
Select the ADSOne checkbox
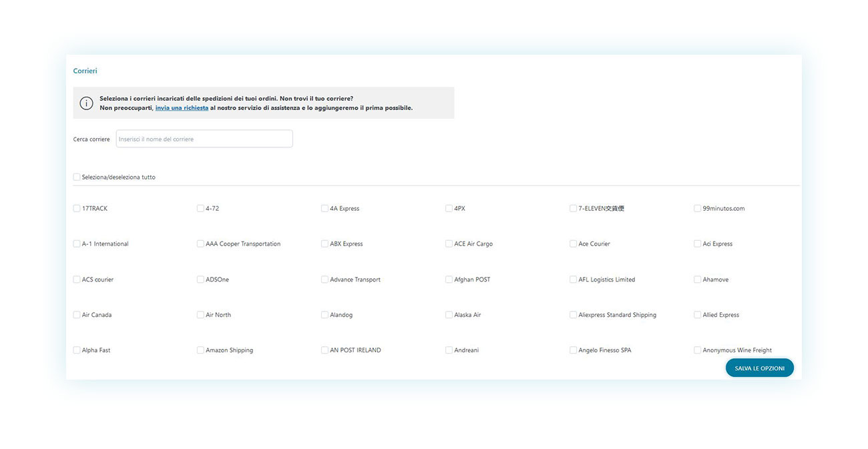click(x=200, y=280)
